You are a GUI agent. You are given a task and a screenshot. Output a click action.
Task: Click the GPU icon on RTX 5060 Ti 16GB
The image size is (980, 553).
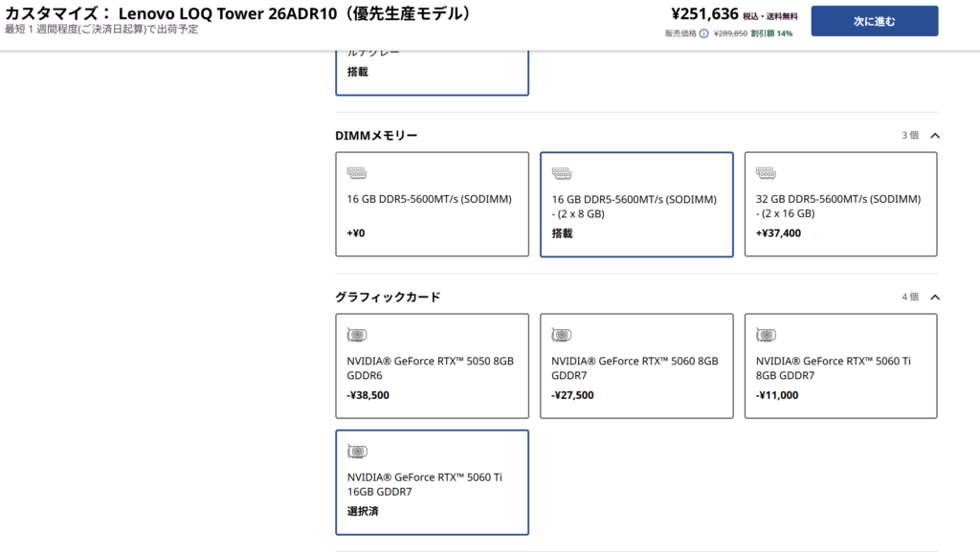click(357, 452)
